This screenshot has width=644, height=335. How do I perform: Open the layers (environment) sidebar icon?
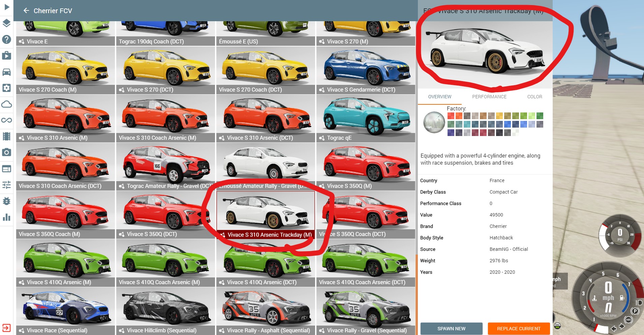[6, 23]
